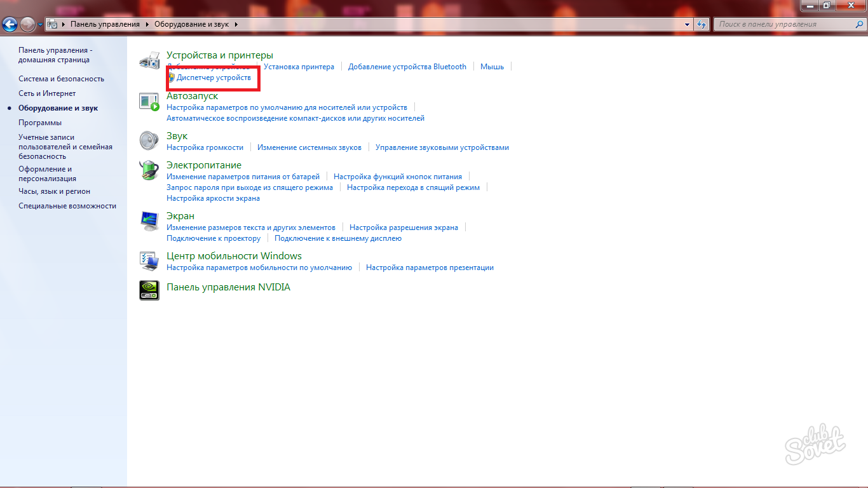Image resolution: width=868 pixels, height=488 pixels.
Task: Click the Windows Mobility Center icon
Action: (149, 261)
